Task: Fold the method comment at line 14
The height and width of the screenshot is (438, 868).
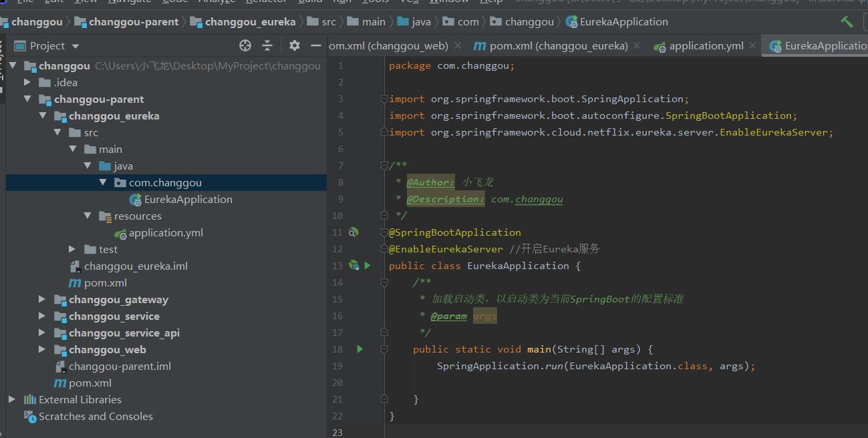Action: click(x=384, y=282)
